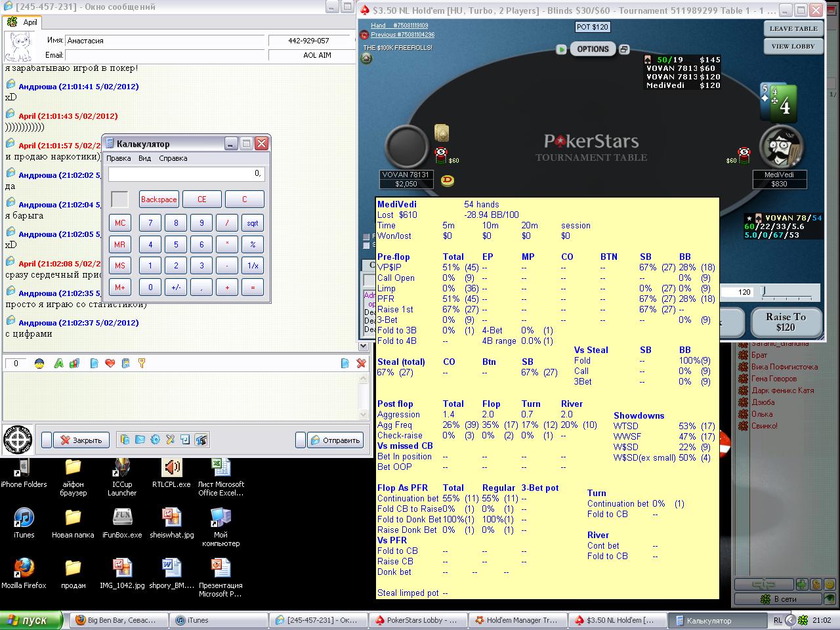The height and width of the screenshot is (630, 840).
Task: Open the Справка menu in calculator
Action: pos(173,158)
